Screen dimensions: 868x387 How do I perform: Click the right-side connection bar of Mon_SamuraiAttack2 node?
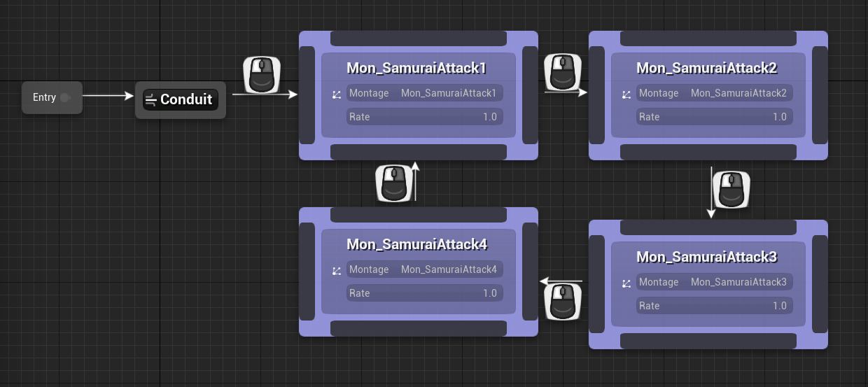coord(819,95)
